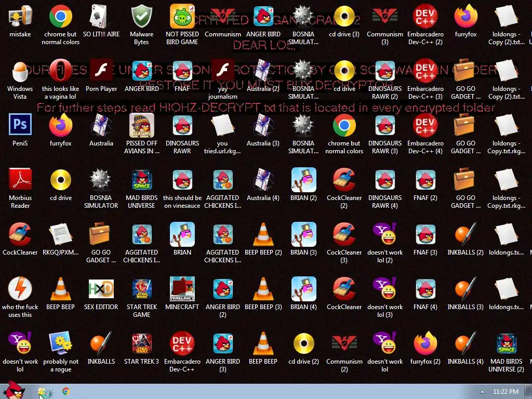
Task: Select the 'Australia (2)' spider solitaire icon
Action: (263, 71)
